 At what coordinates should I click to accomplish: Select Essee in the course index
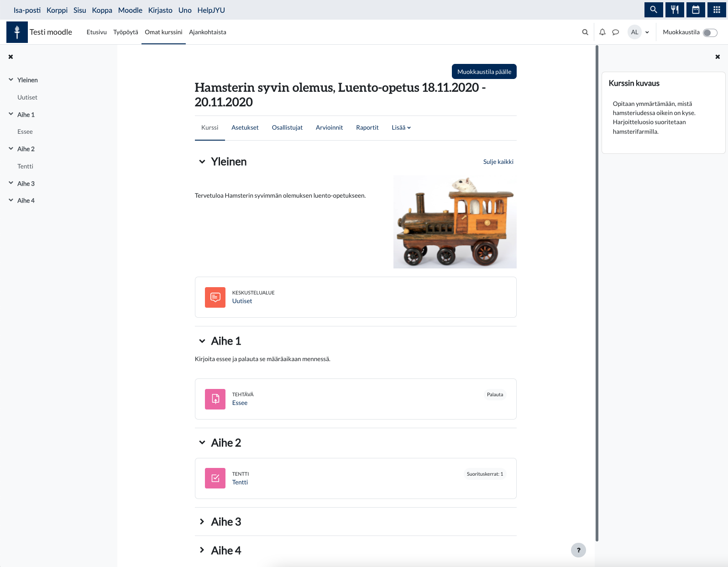(x=25, y=131)
